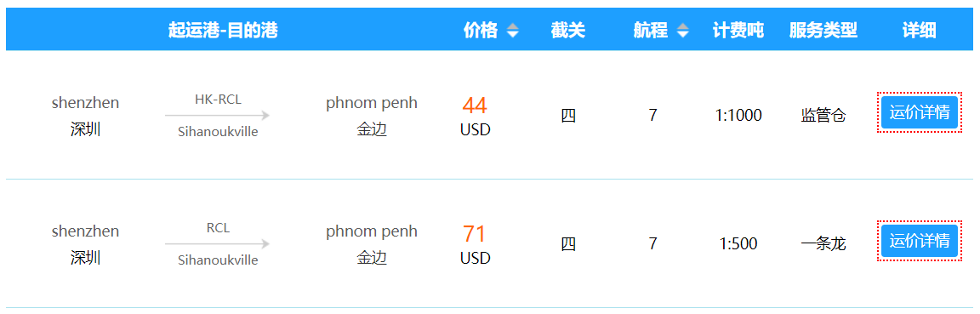The height and width of the screenshot is (314, 980).
Task: Open 运价详情 for the 71 USD route
Action: click(x=920, y=240)
